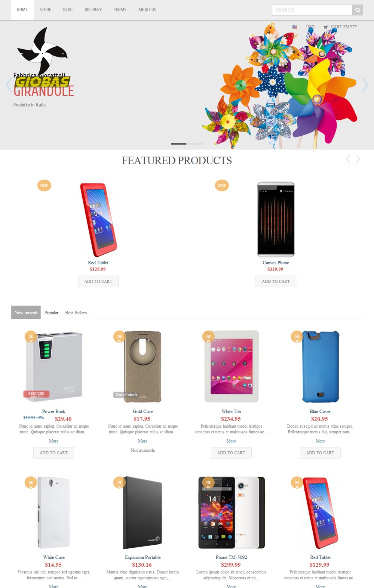The image size is (374, 588).
Task: Add Power Bank to cart
Action: 54,453
